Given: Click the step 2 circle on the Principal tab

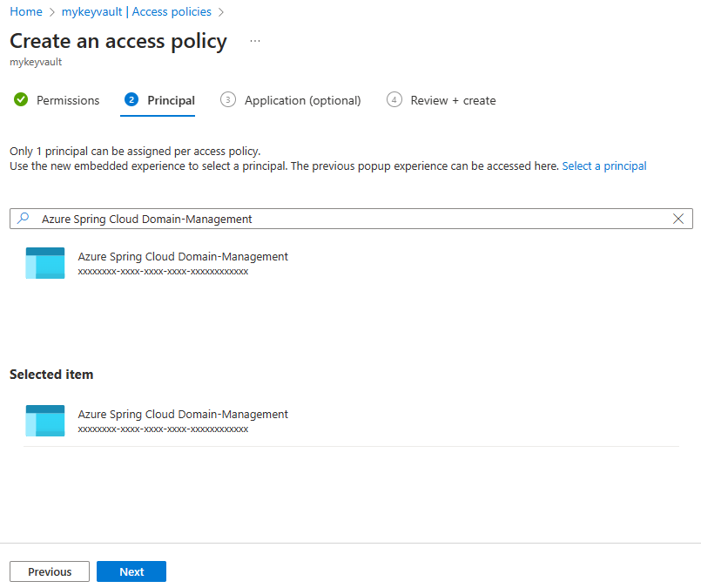Looking at the screenshot, I should [x=131, y=100].
